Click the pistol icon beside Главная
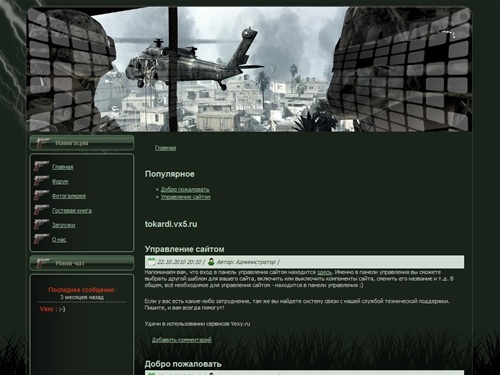The image size is (500, 375). 41,166
